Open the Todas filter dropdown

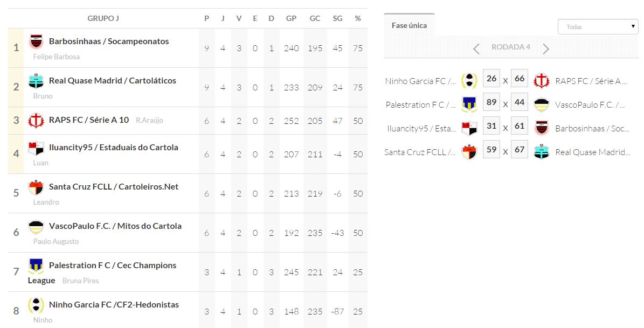click(598, 27)
